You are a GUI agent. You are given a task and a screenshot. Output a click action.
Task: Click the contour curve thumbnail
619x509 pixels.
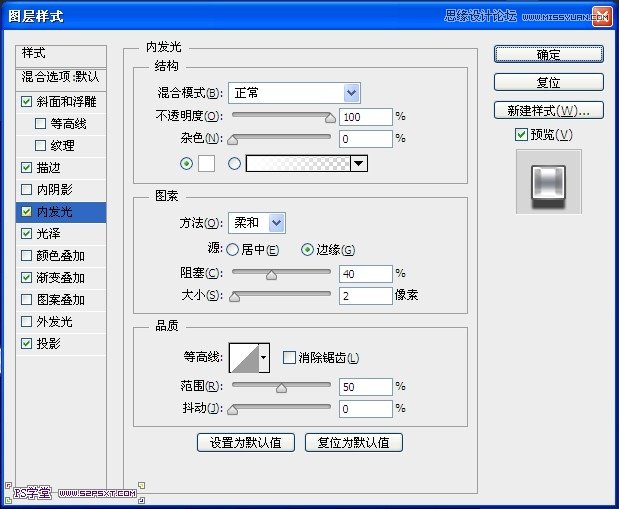244,358
